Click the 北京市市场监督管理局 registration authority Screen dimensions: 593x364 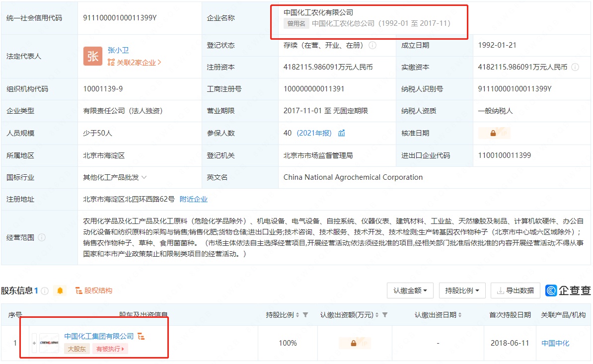(318, 155)
